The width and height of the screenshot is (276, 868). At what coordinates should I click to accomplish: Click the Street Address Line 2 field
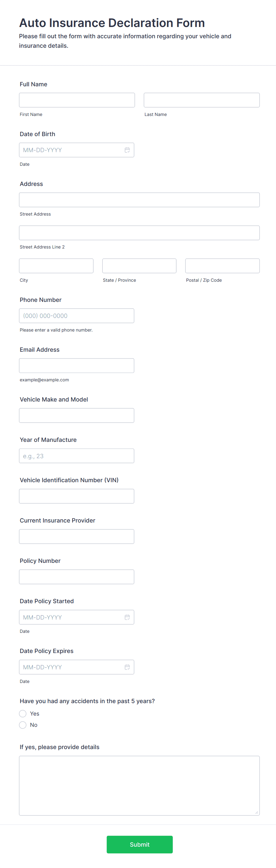pyautogui.click(x=139, y=232)
